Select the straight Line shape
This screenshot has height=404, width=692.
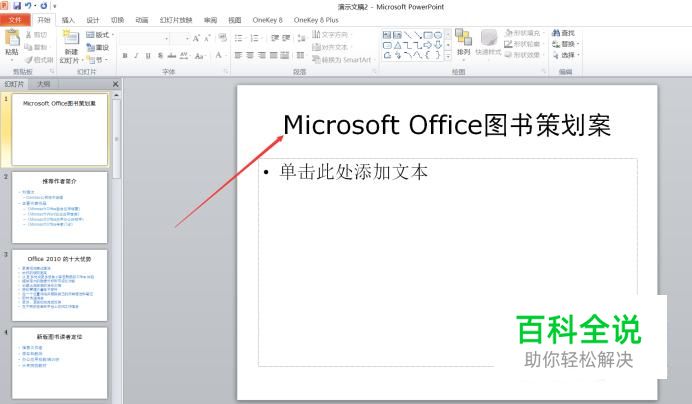pos(407,35)
